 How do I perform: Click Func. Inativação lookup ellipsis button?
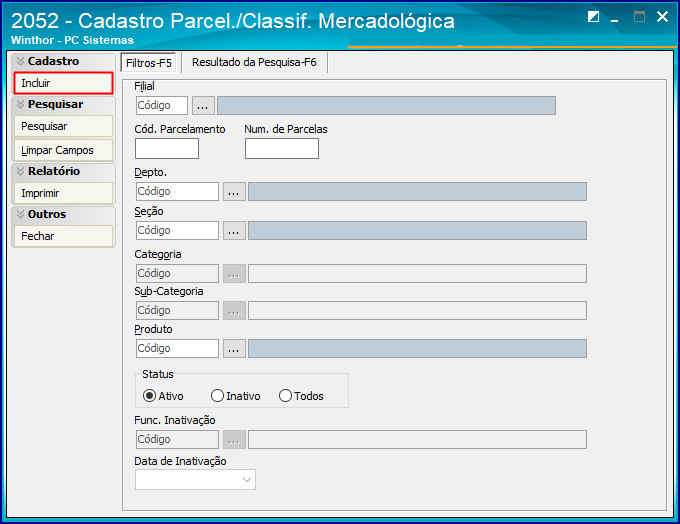[x=234, y=440]
